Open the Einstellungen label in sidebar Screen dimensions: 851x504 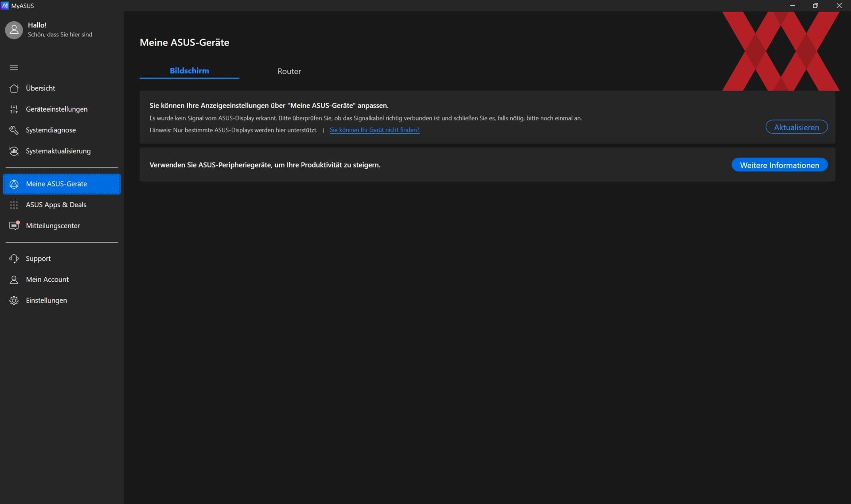tap(47, 300)
